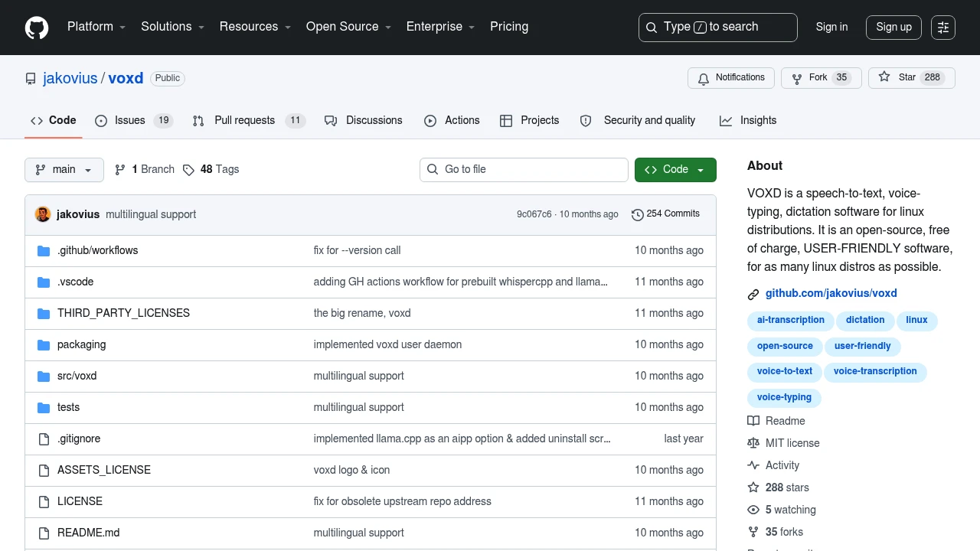The image size is (980, 551).
Task: Select the open-source topic tag
Action: coord(785,347)
